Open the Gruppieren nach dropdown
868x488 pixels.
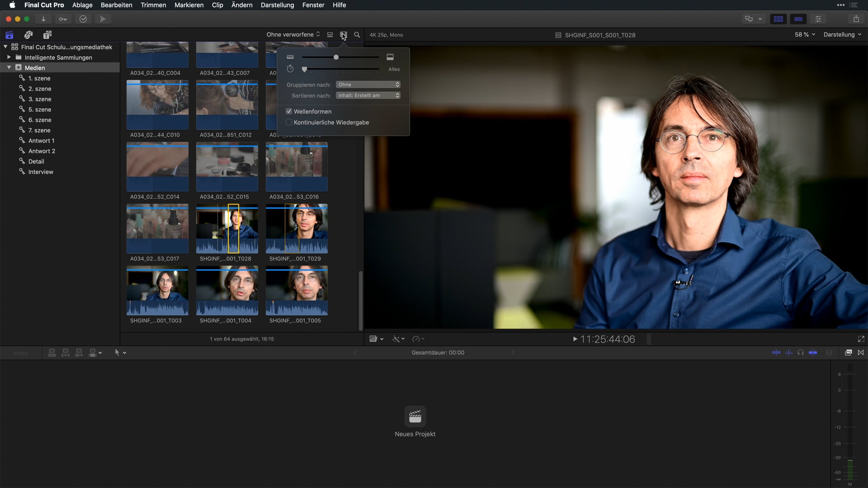(x=368, y=84)
